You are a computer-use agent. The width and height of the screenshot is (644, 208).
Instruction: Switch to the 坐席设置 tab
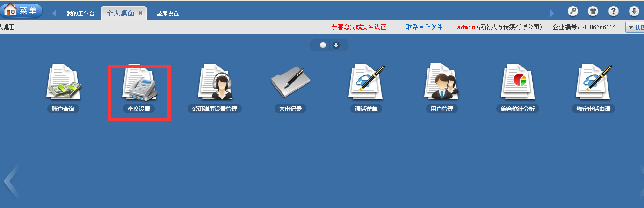click(167, 14)
